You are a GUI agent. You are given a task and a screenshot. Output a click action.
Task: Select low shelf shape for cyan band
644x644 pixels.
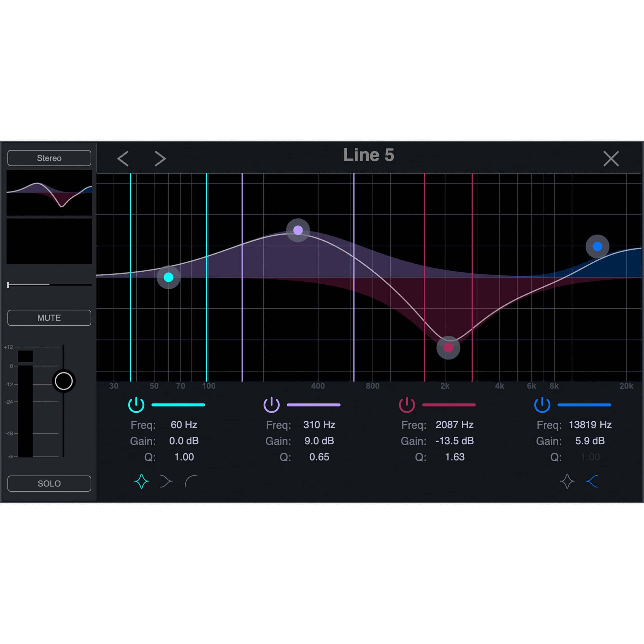tap(166, 481)
